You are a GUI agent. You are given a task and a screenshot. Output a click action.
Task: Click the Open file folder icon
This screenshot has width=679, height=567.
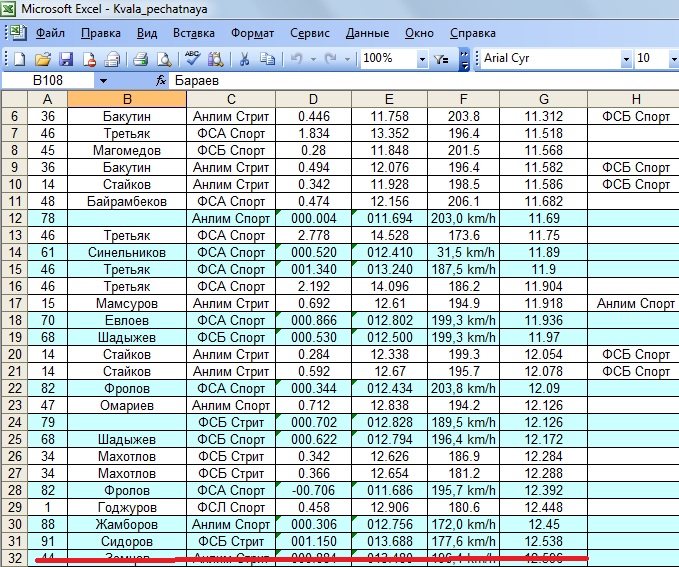pyautogui.click(x=43, y=59)
